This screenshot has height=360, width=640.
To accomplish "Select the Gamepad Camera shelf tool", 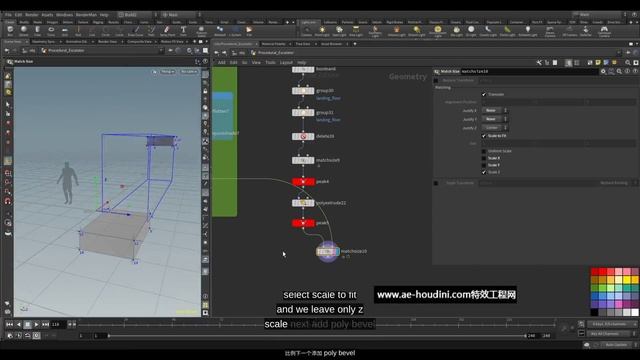I will [604, 31].
